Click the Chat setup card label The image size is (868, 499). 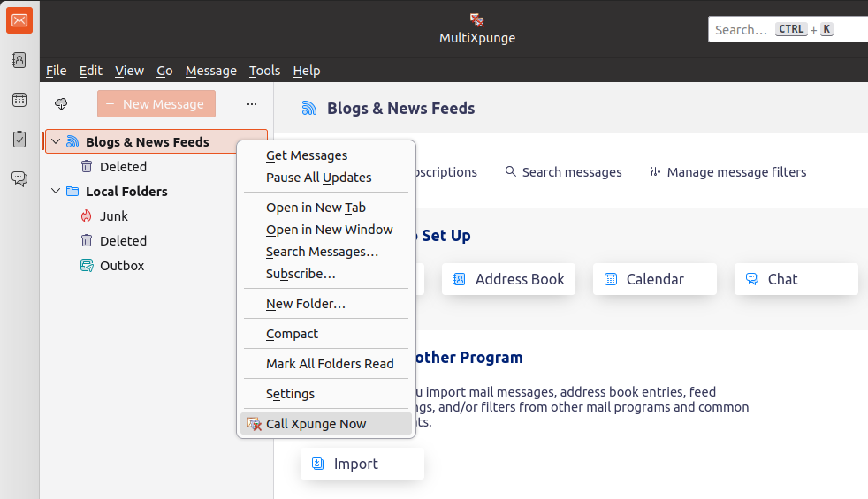coord(782,279)
